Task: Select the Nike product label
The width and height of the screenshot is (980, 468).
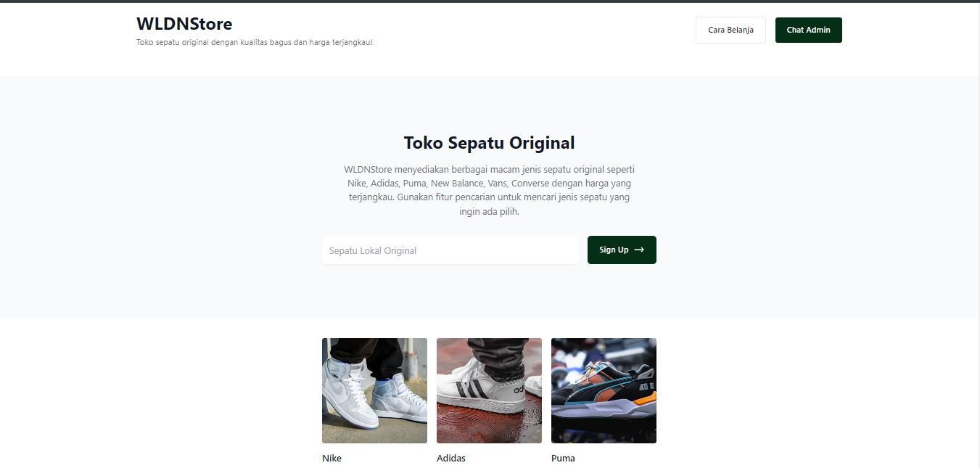Action: (332, 459)
